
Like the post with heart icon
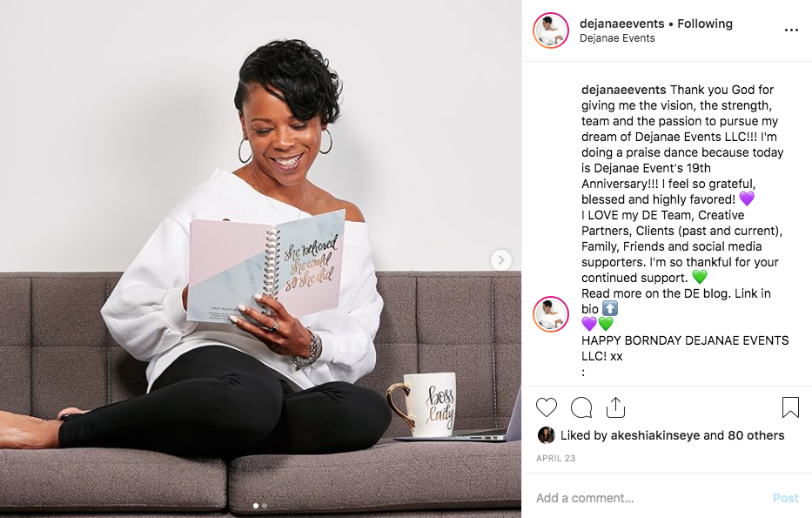[547, 407]
